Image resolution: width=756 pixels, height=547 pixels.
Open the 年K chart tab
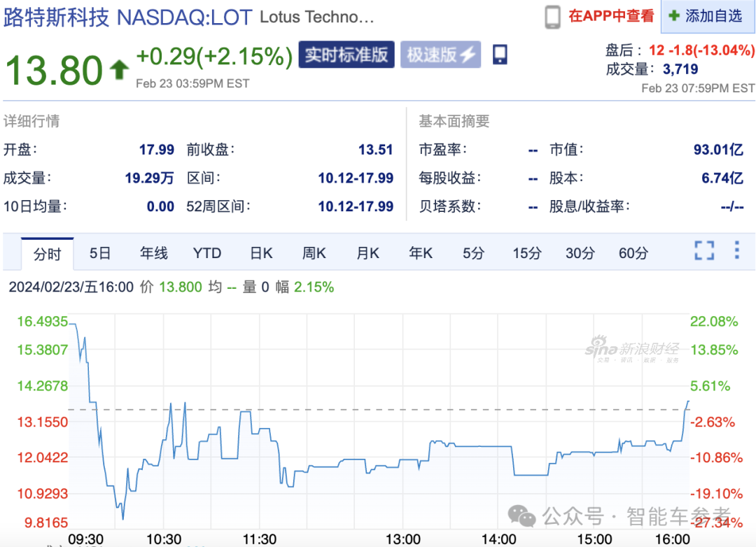[x=421, y=253]
